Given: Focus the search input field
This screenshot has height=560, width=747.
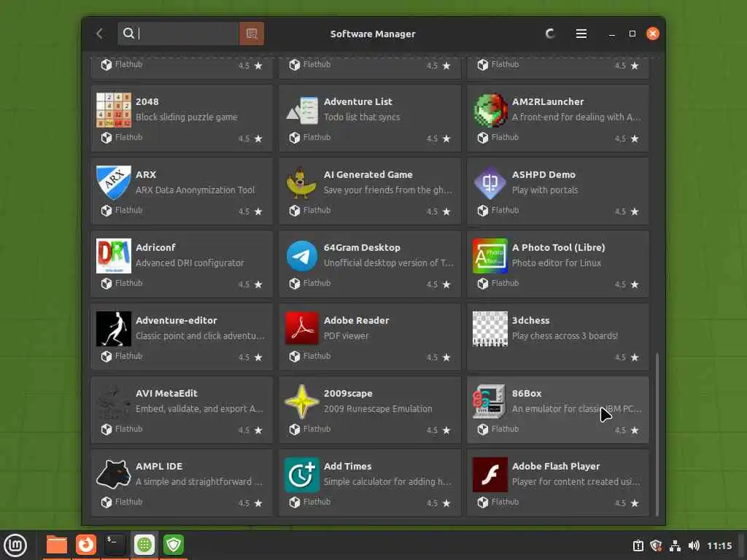Looking at the screenshot, I should (178, 34).
